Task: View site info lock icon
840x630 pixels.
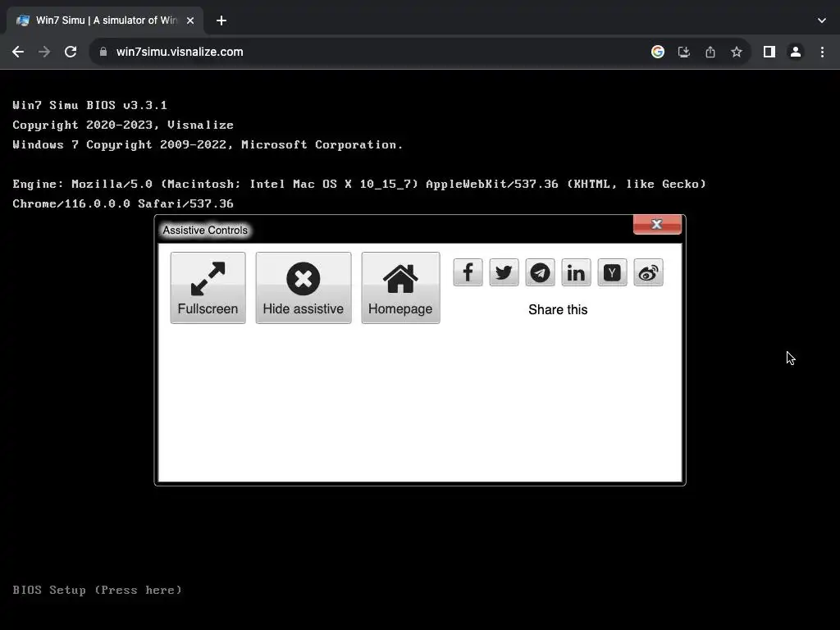Action: (x=103, y=52)
